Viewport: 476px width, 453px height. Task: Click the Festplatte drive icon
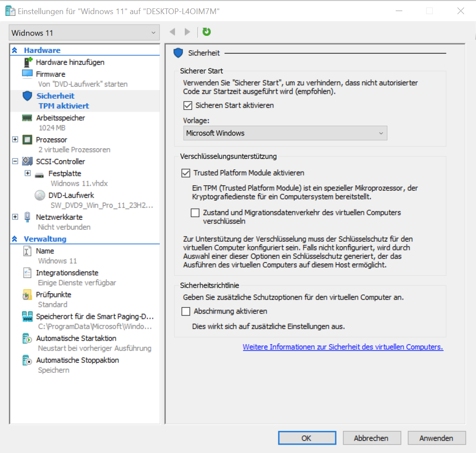[x=39, y=175]
